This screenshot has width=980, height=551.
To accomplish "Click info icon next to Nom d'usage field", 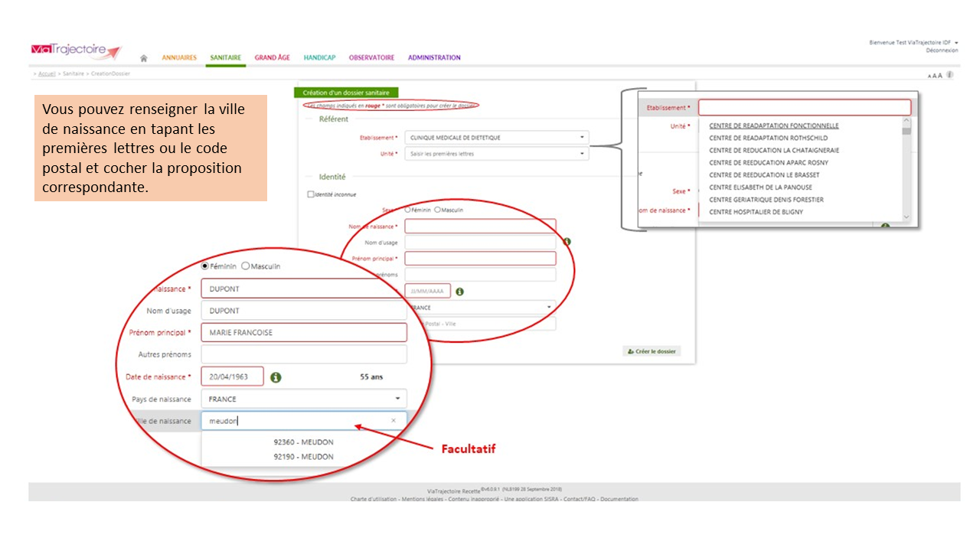I will point(567,242).
